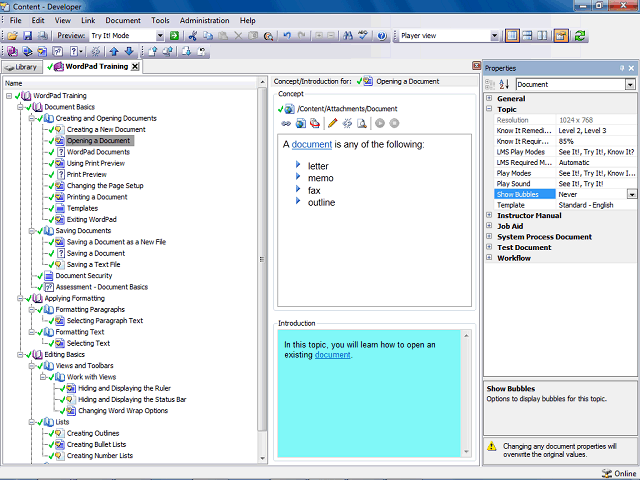The height and width of the screenshot is (480, 640).
Task: Open the File menu
Action: pyautogui.click(x=16, y=20)
